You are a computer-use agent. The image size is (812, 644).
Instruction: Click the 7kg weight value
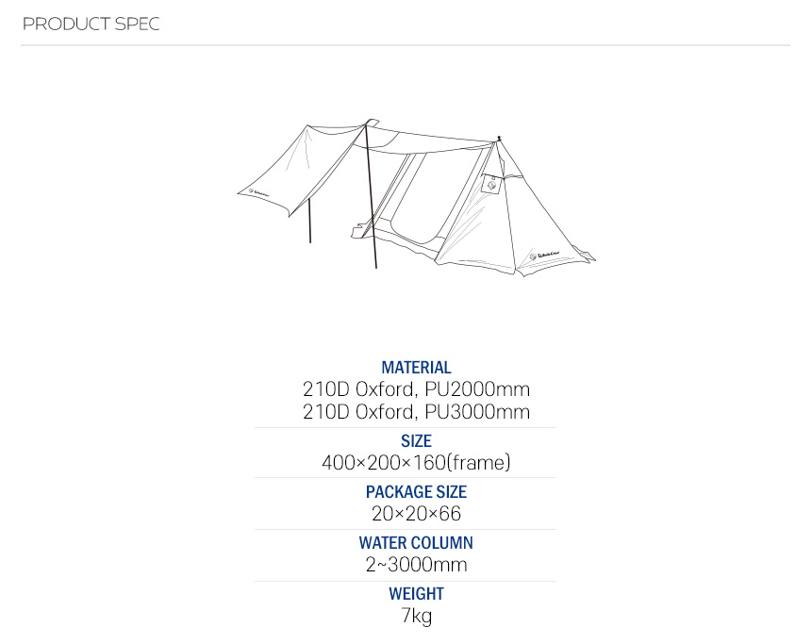coord(416,616)
